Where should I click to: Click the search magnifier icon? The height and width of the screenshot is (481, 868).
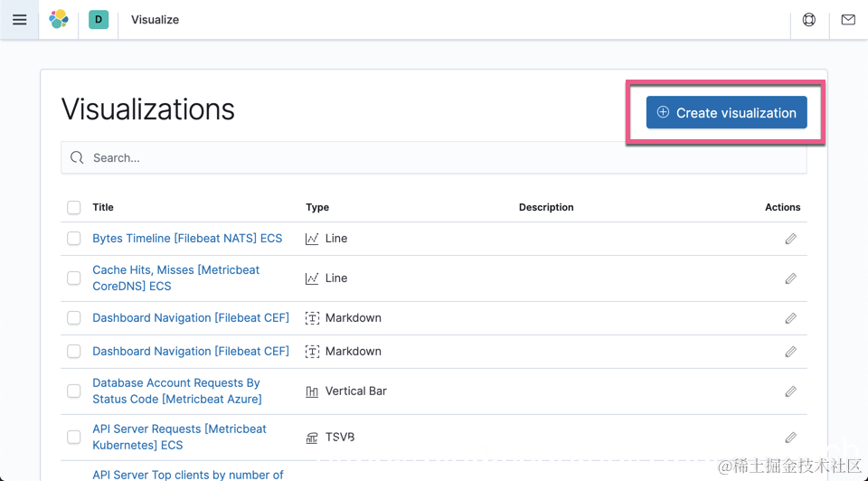point(77,157)
